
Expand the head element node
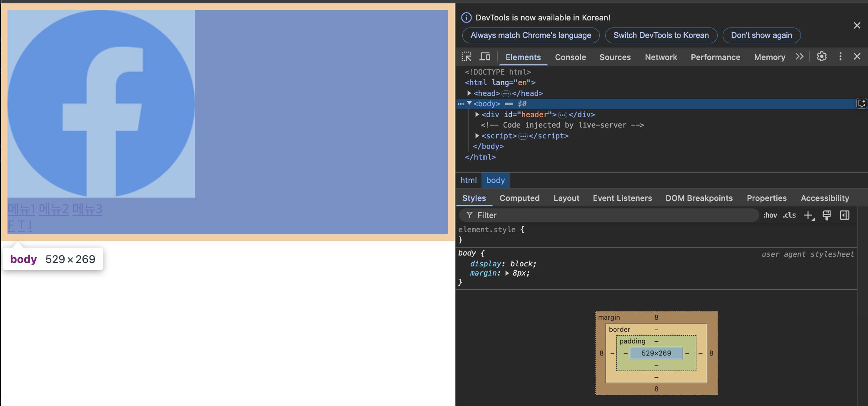coord(469,93)
